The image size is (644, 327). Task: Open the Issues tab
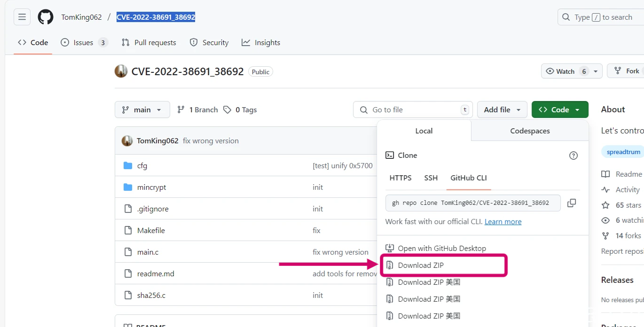click(84, 42)
